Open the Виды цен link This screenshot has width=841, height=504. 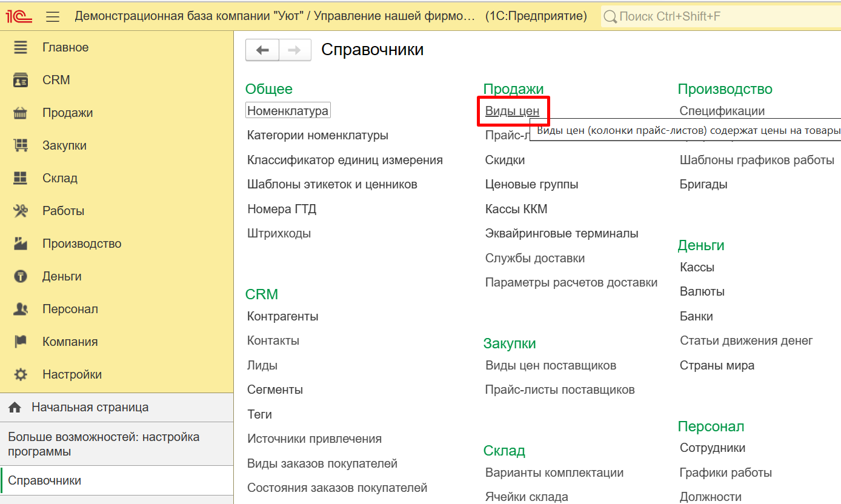point(512,111)
